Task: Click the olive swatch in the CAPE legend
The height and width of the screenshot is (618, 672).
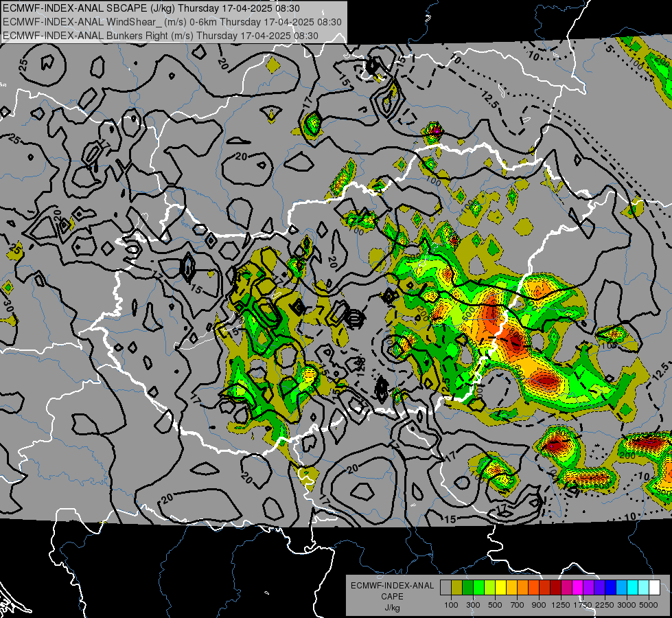Action: (456, 587)
